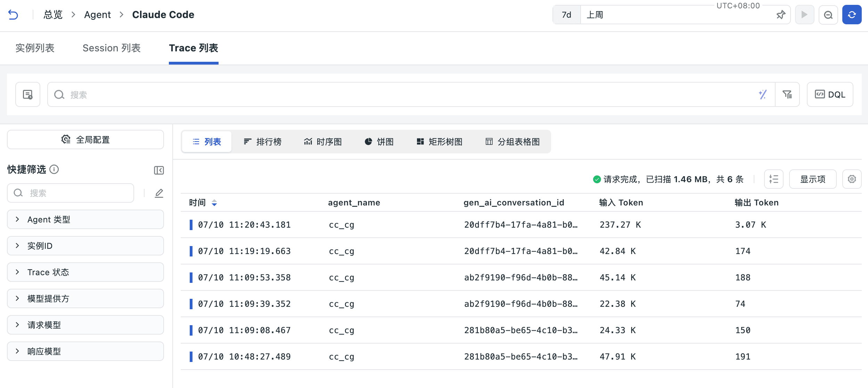Go to Agent in the breadcrumb
The image size is (868, 388).
[97, 15]
